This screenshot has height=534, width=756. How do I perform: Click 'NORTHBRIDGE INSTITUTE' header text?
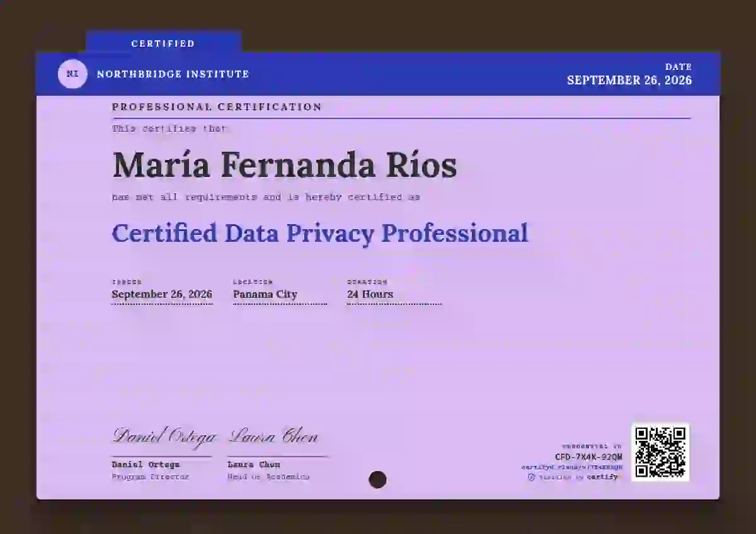pyautogui.click(x=173, y=74)
